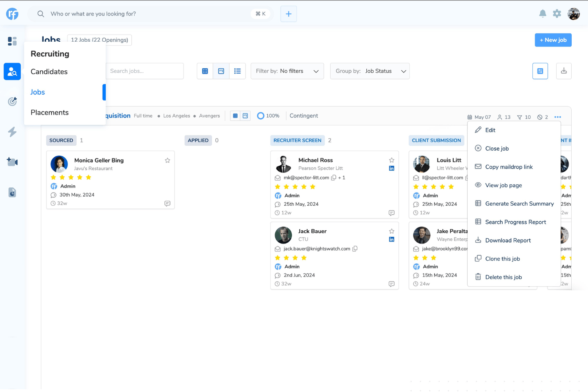The image size is (588, 392).
Task: Open the target goals sidebar icon
Action: click(12, 101)
